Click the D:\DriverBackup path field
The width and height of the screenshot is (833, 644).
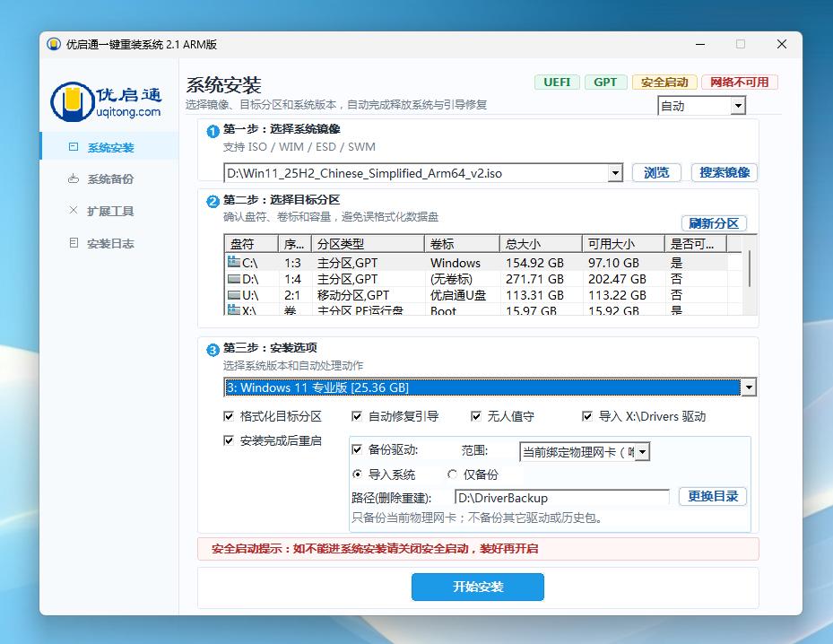562,498
